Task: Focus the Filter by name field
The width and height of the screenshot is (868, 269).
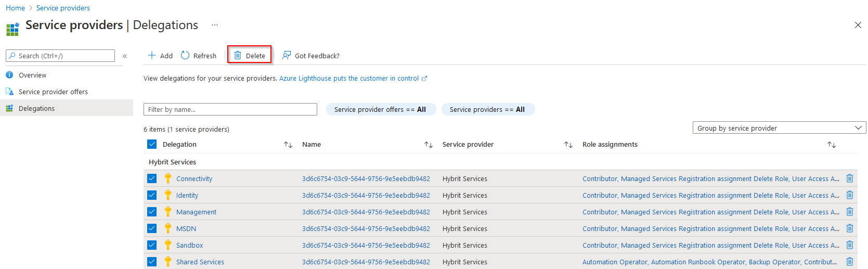Action: [x=230, y=109]
